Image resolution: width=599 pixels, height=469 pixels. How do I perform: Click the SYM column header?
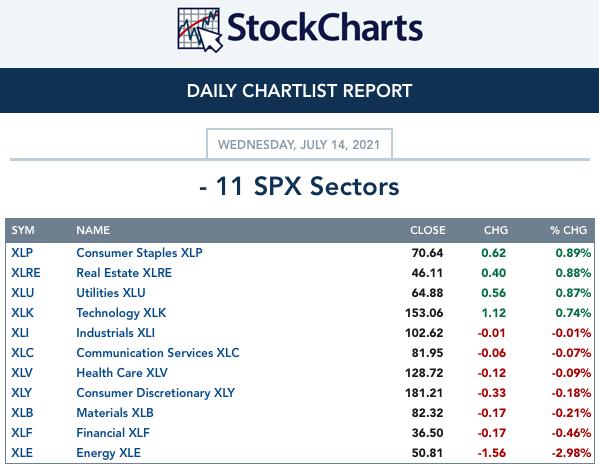(x=23, y=230)
